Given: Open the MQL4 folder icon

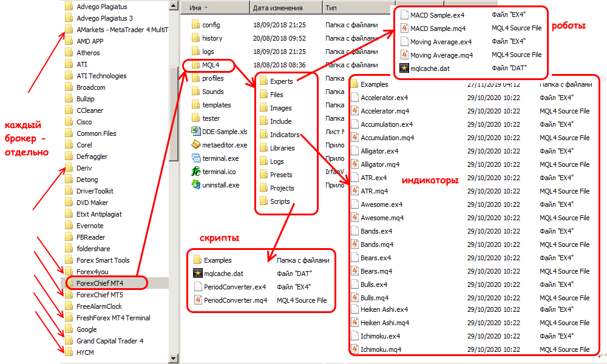Looking at the screenshot, I should [x=195, y=65].
